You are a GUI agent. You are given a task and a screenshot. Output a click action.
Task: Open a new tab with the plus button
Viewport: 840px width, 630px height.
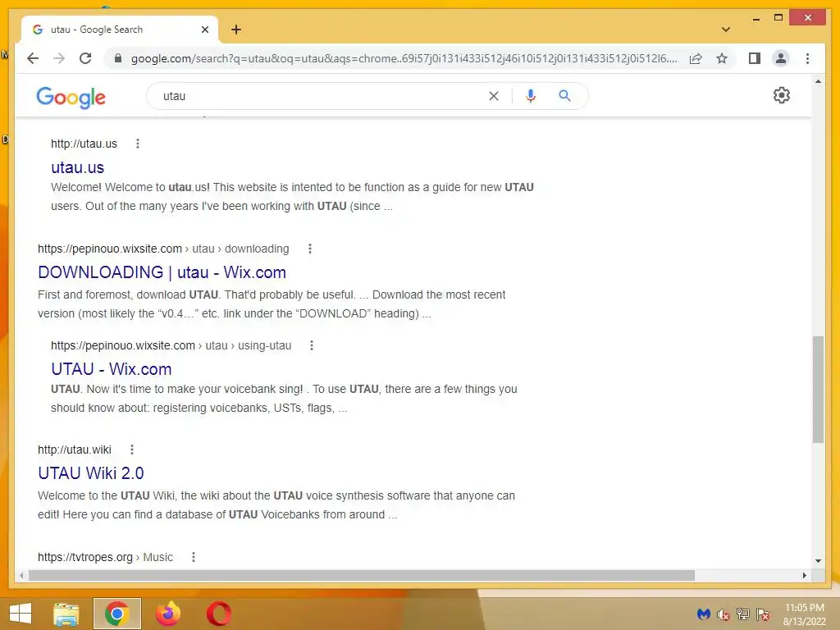coord(236,30)
